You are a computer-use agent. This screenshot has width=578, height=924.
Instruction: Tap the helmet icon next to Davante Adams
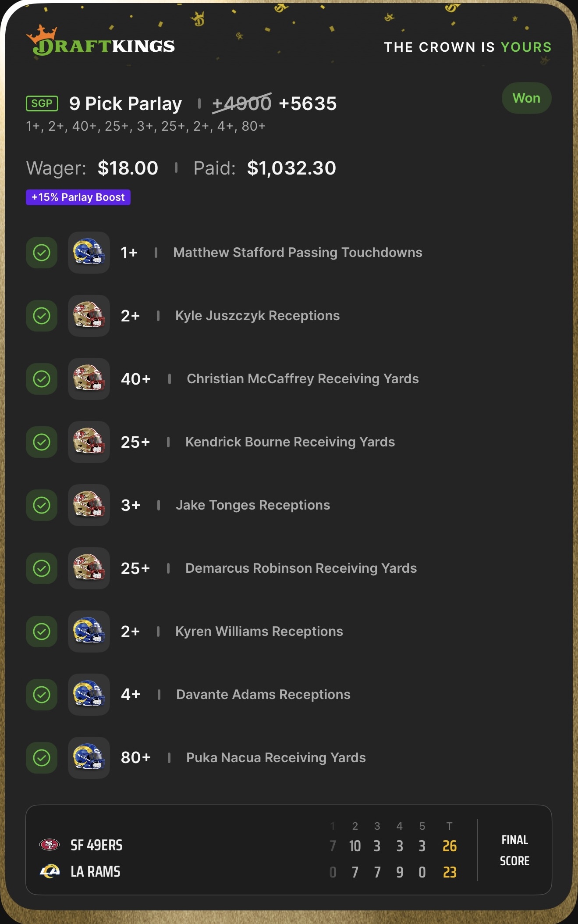[x=89, y=695]
